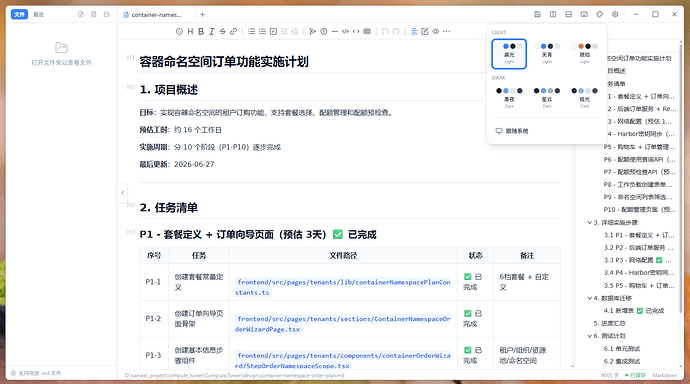This screenshot has width=690, height=384.
Task: Collapse the '3. 详细实施步骤' outline section
Action: click(589, 223)
